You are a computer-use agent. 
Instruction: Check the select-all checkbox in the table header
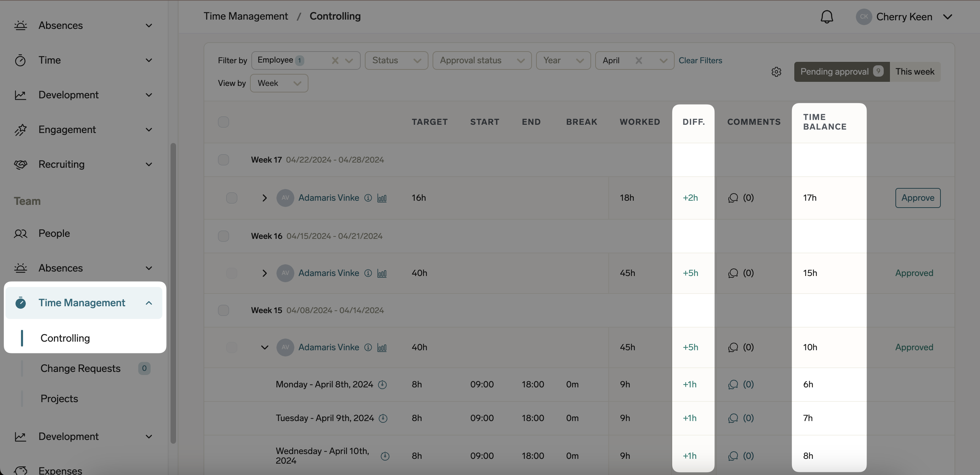coord(223,122)
